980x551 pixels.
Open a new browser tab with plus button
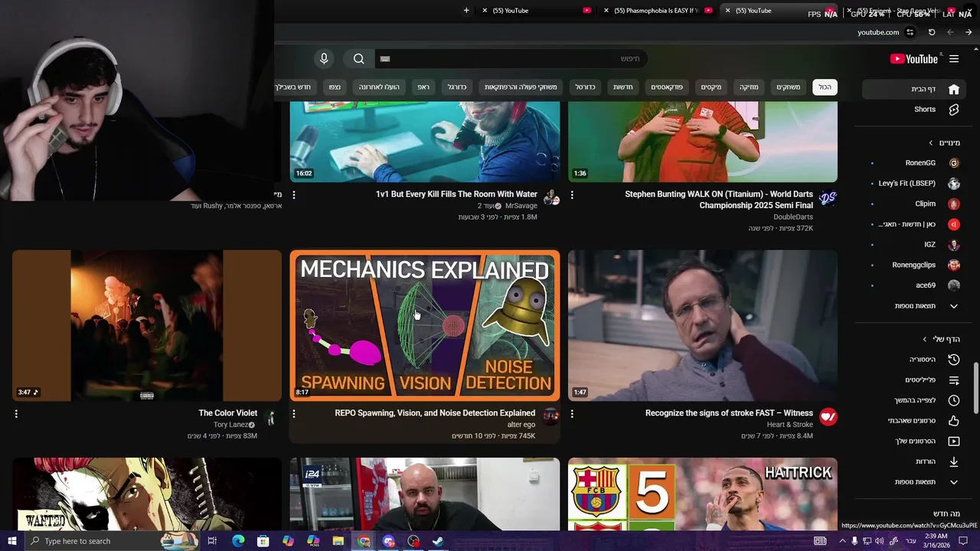(466, 11)
